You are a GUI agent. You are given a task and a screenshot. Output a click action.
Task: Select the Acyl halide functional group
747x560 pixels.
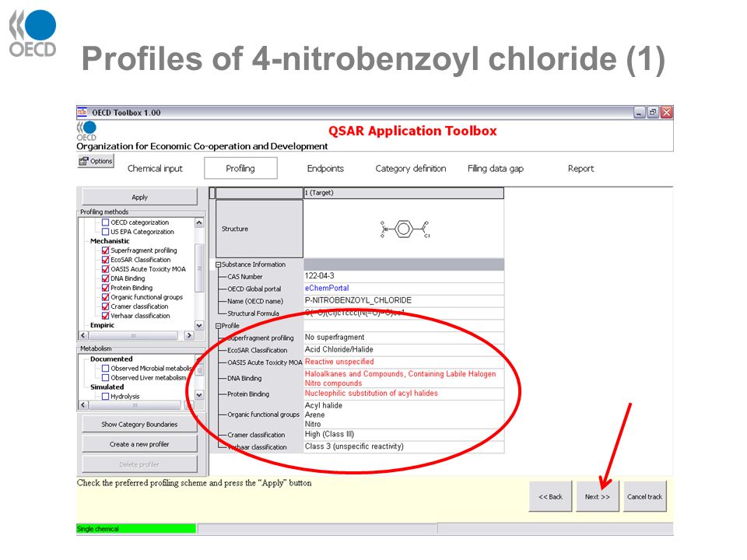pyautogui.click(x=324, y=406)
